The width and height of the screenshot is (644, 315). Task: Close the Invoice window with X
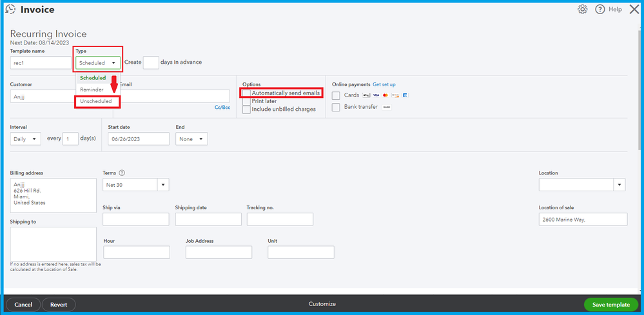coord(634,10)
